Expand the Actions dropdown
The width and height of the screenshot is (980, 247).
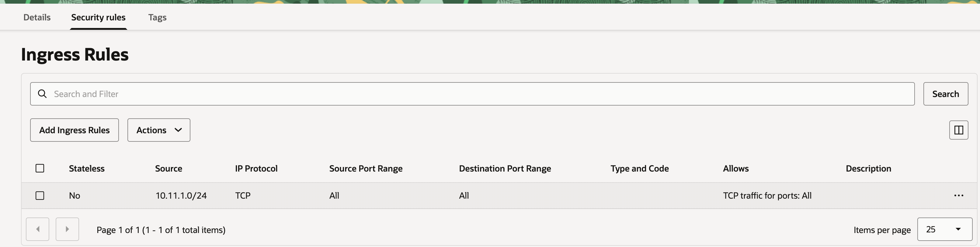159,130
